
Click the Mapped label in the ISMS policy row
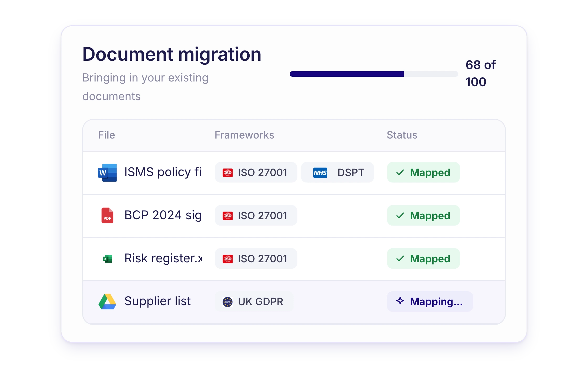pyautogui.click(x=430, y=172)
